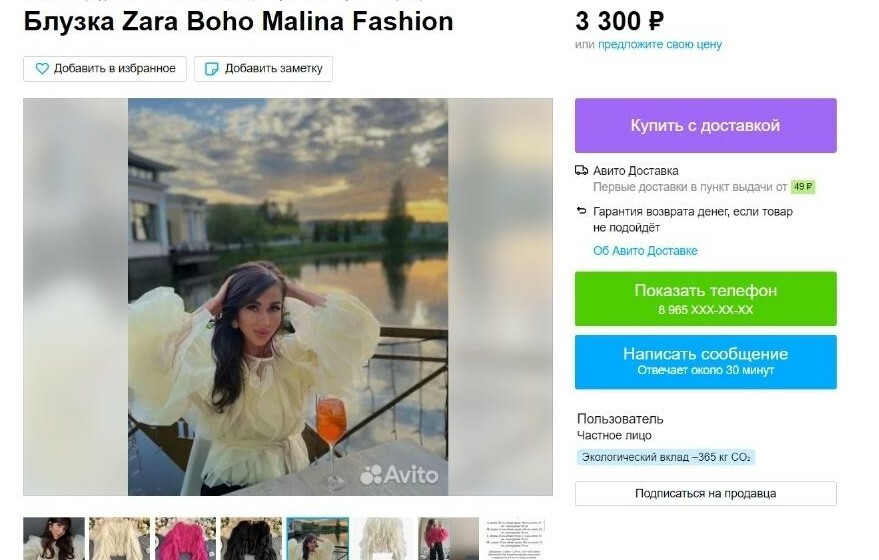The width and height of the screenshot is (879, 560).
Task: Select the pink blouse thumbnail
Action: (x=186, y=538)
